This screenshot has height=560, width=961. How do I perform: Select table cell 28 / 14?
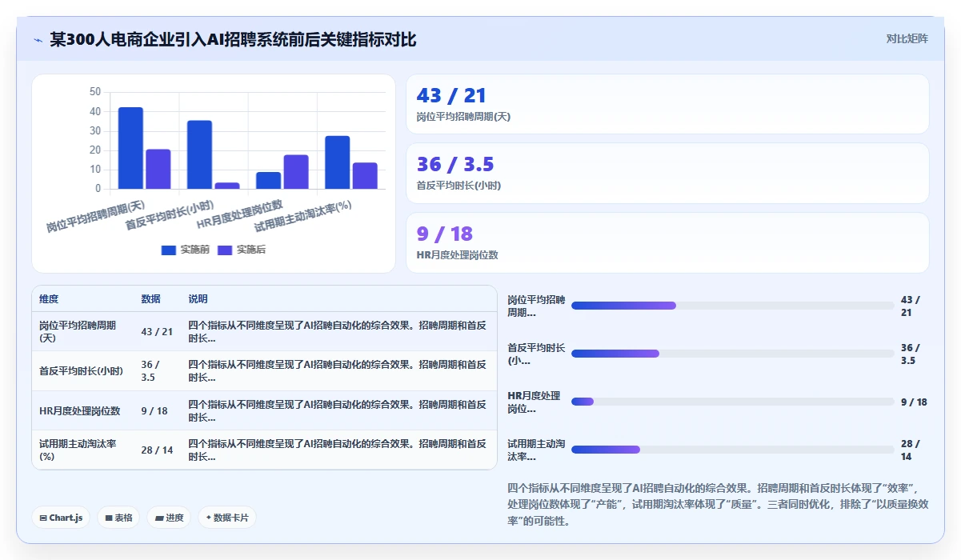pos(157,450)
